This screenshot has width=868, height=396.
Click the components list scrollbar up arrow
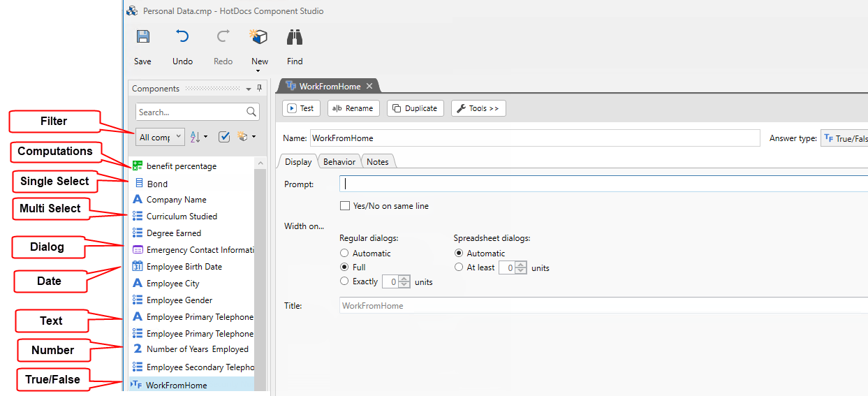(x=260, y=163)
